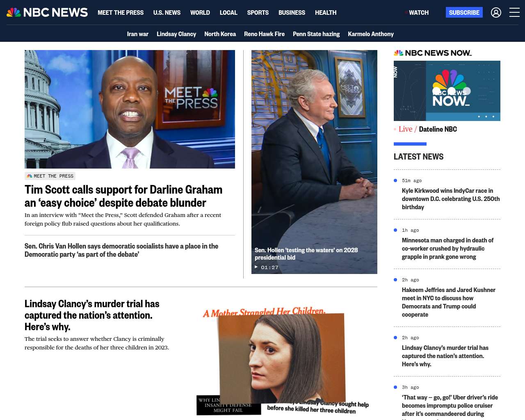Open Lindsay Clancy story in Latest News
The width and height of the screenshot is (525, 420).
point(445,356)
